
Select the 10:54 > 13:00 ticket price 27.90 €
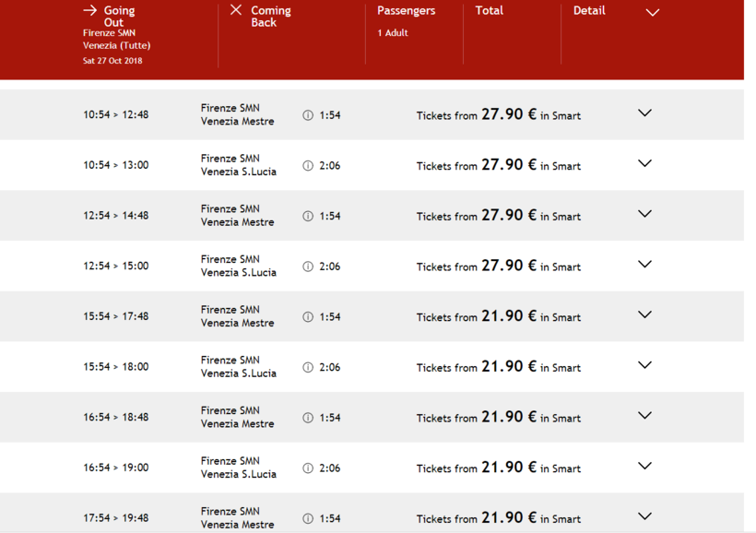click(x=508, y=165)
